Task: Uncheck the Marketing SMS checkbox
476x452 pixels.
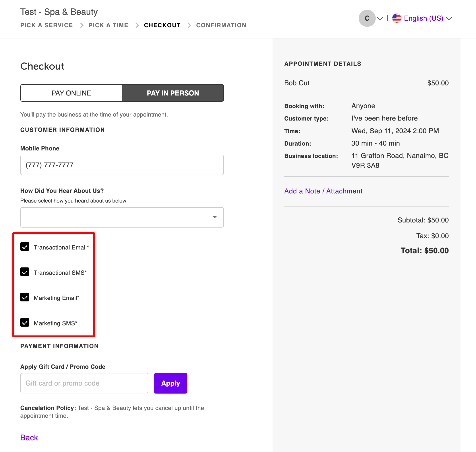Action: click(x=25, y=323)
